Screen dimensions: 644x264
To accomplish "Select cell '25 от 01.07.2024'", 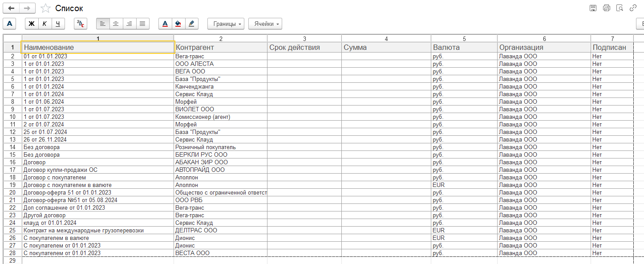I will pyautogui.click(x=97, y=132).
